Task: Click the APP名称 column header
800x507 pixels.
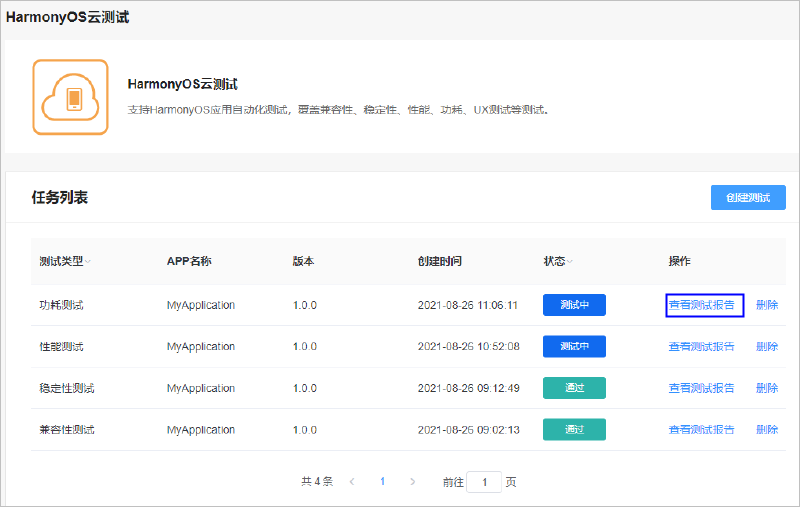Action: tap(189, 261)
